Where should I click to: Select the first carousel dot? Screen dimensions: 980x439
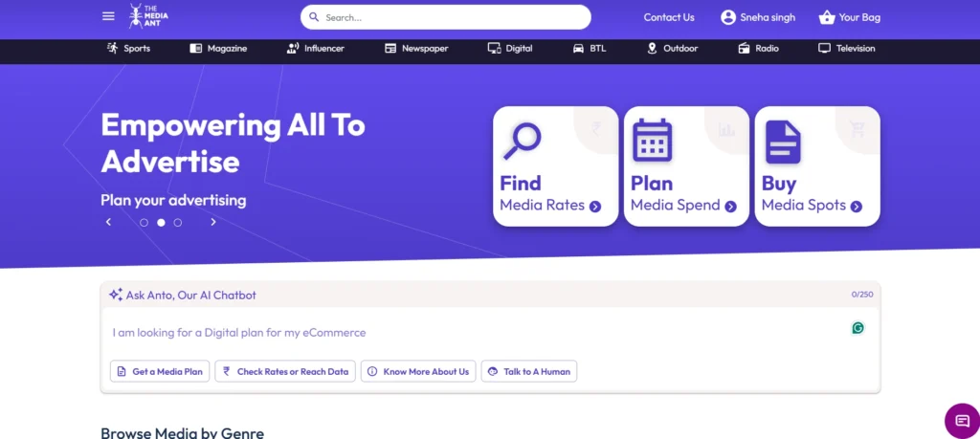click(144, 222)
